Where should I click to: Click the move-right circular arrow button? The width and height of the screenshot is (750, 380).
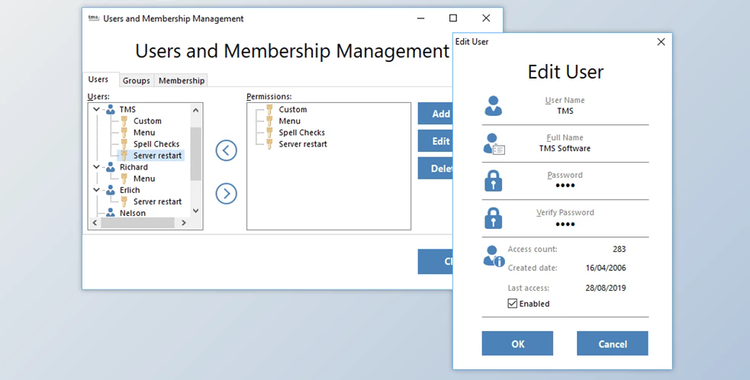click(x=226, y=193)
